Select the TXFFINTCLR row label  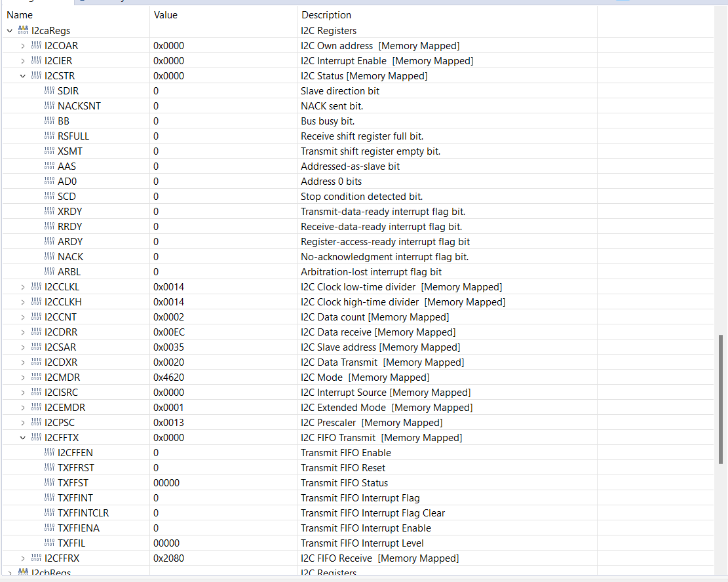[83, 513]
